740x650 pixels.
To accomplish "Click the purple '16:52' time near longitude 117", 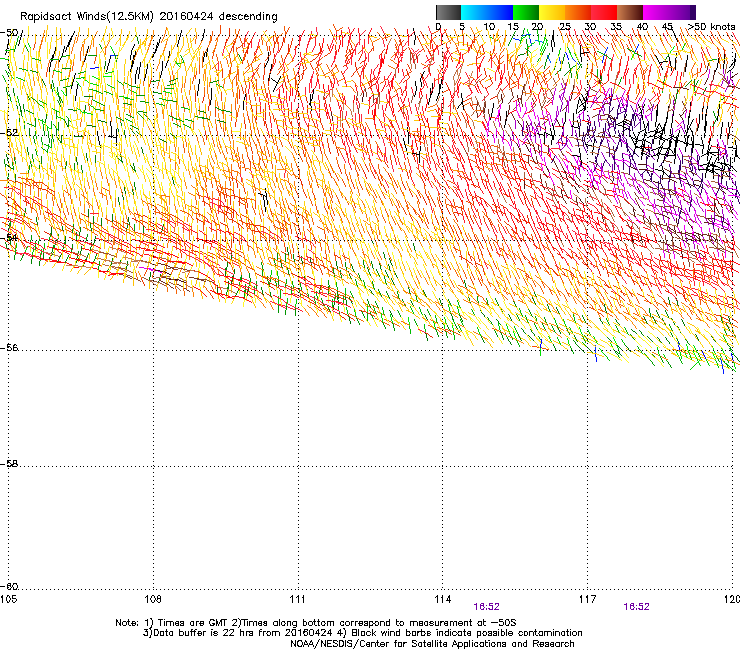I will point(637,607).
